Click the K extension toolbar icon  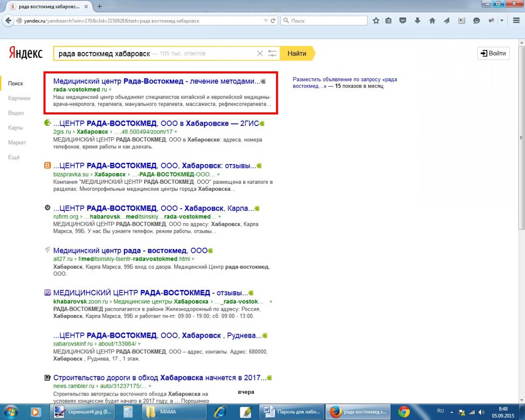tap(462, 21)
